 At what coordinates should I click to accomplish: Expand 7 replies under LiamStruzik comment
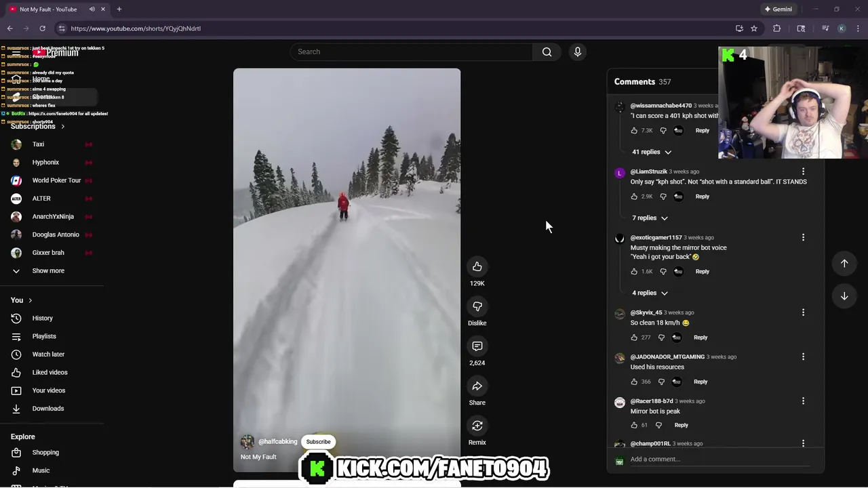click(x=650, y=218)
